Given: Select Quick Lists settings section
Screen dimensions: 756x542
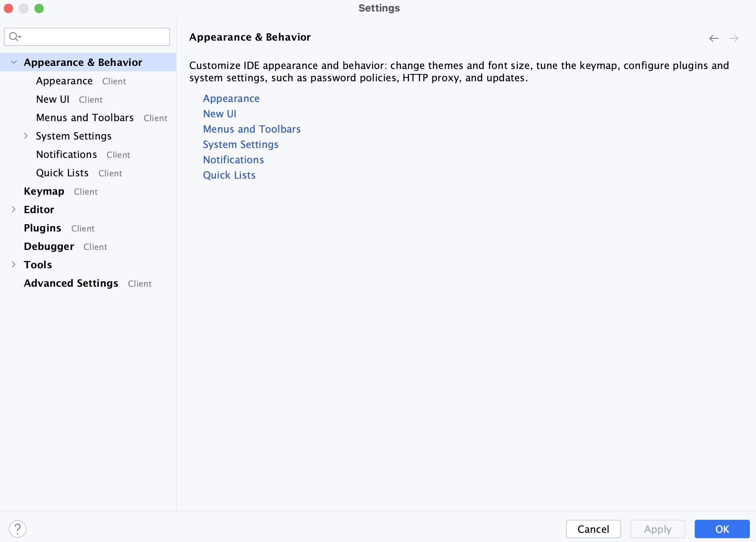Looking at the screenshot, I should point(63,172).
